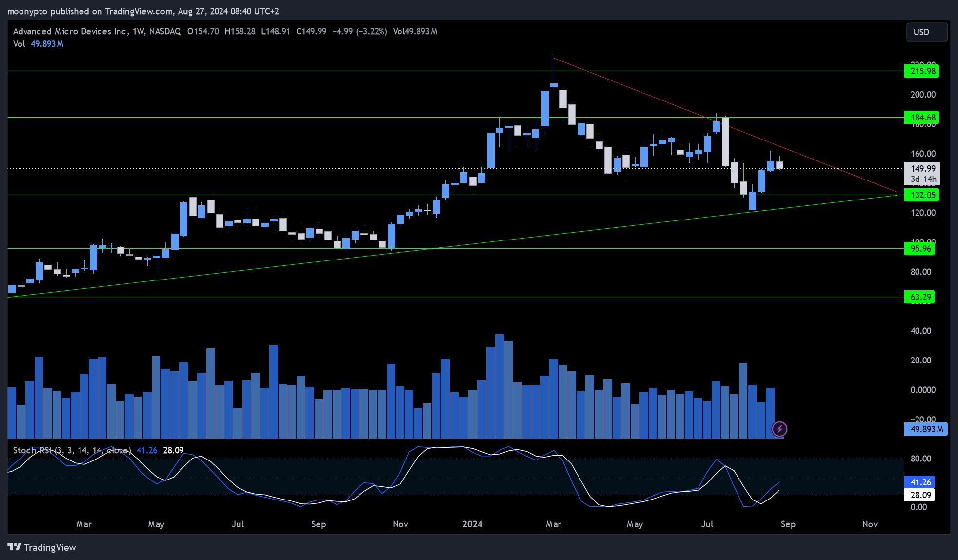Click the 2024 label on time axis
The image size is (958, 560).
point(472,524)
